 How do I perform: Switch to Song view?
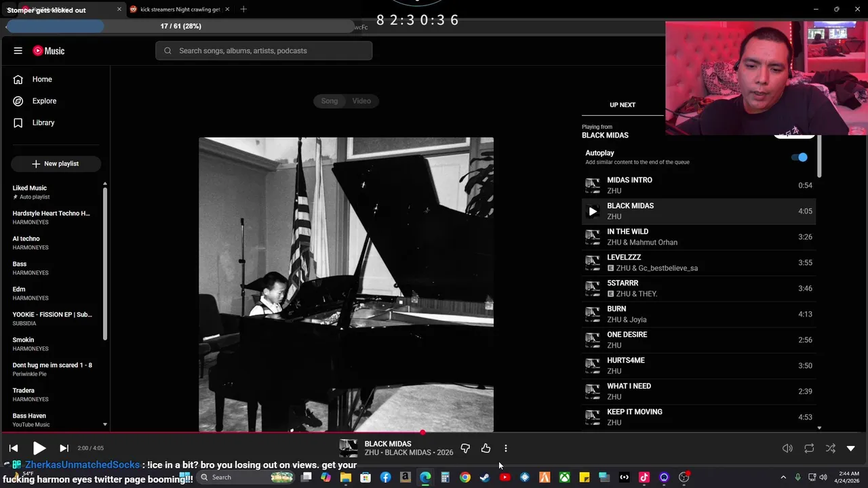coord(330,101)
